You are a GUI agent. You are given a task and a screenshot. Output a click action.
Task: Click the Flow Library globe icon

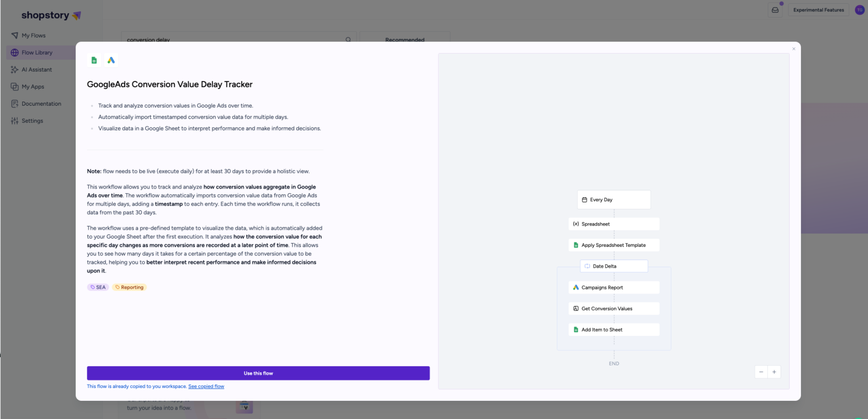click(15, 53)
